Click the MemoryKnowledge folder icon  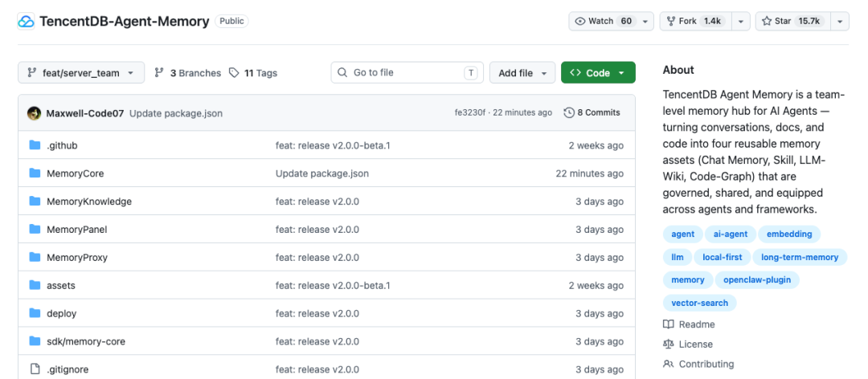click(35, 202)
